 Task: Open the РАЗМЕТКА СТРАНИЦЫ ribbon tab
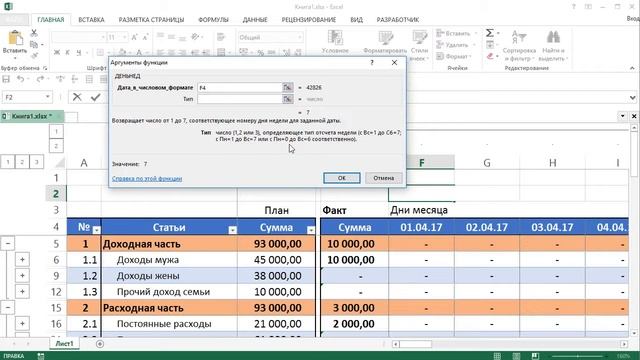click(x=151, y=20)
